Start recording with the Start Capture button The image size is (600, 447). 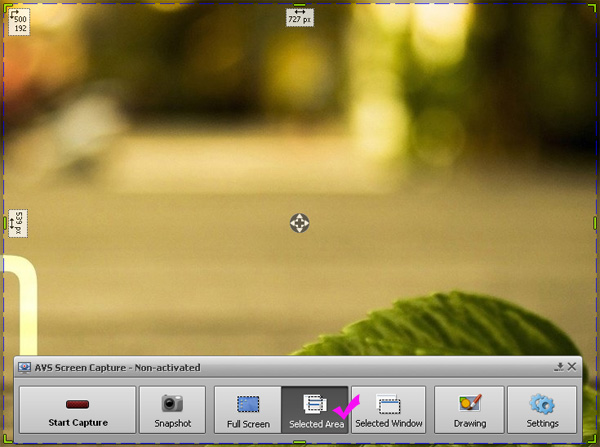tap(78, 410)
